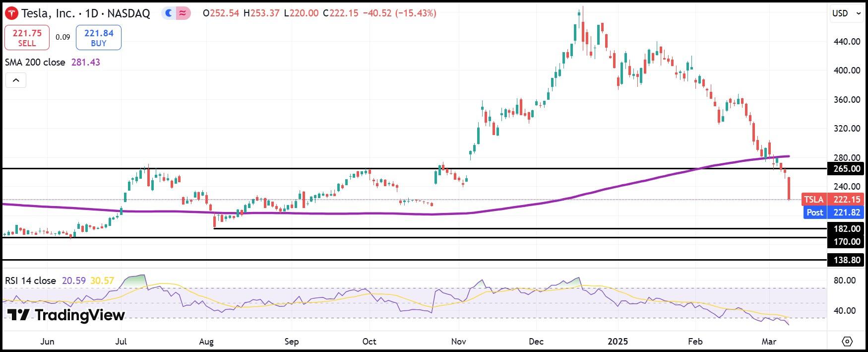This screenshot has width=868, height=352.
Task: Click the 265.00 horizontal line label
Action: click(846, 169)
